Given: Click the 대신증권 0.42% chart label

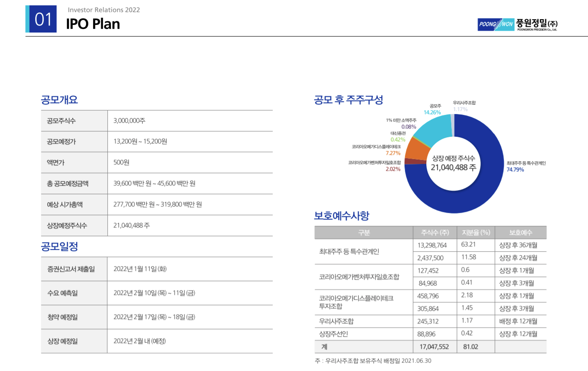Looking at the screenshot, I should tap(398, 136).
